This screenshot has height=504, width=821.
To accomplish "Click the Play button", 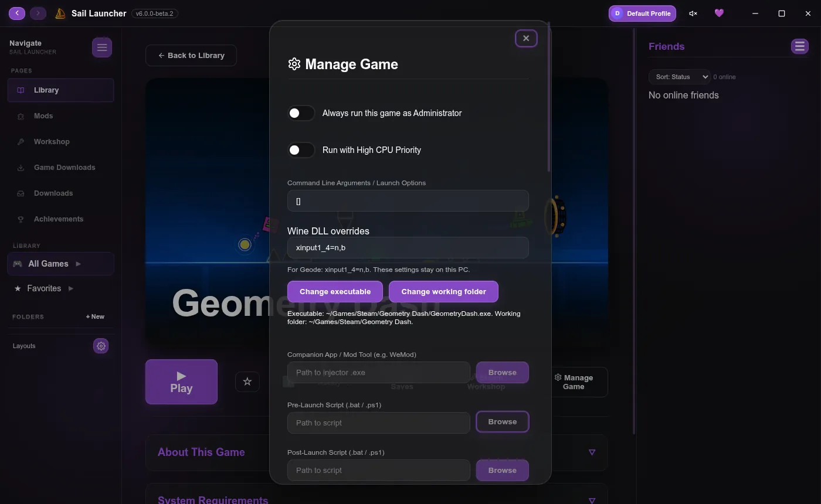I will 181,382.
